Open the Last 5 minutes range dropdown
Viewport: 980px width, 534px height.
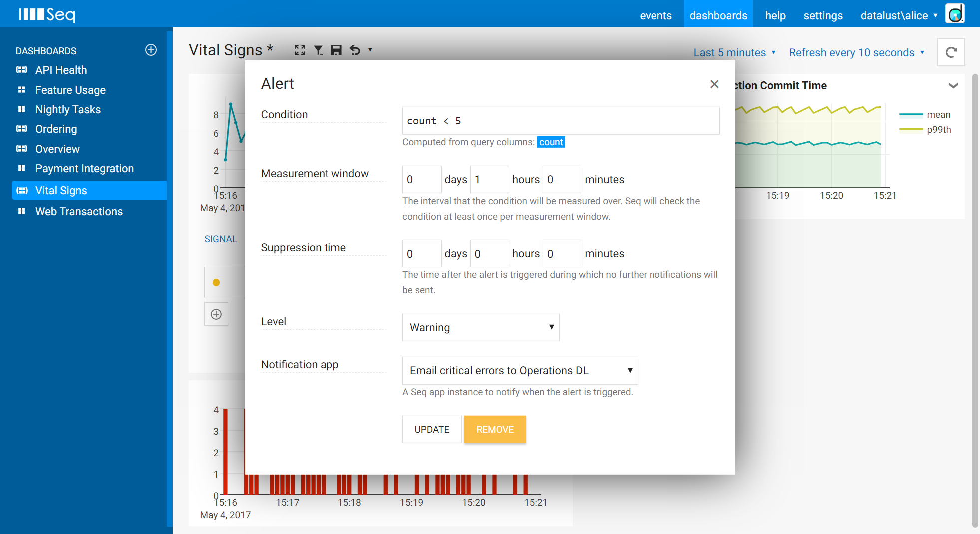pyautogui.click(x=735, y=53)
